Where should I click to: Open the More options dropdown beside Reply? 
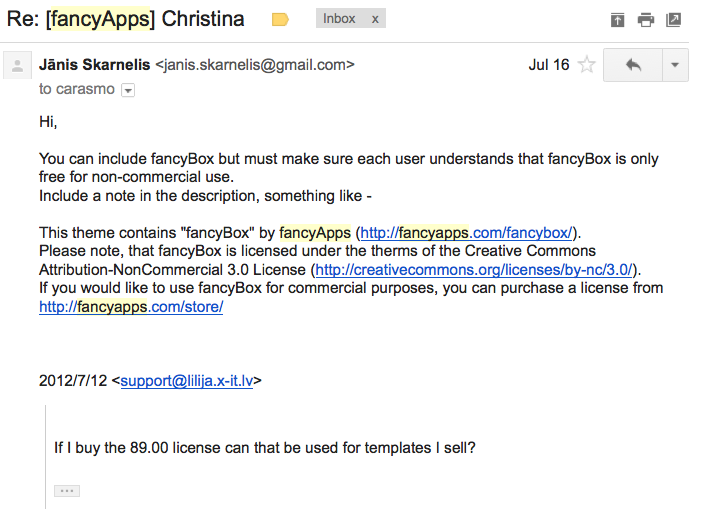click(x=675, y=65)
